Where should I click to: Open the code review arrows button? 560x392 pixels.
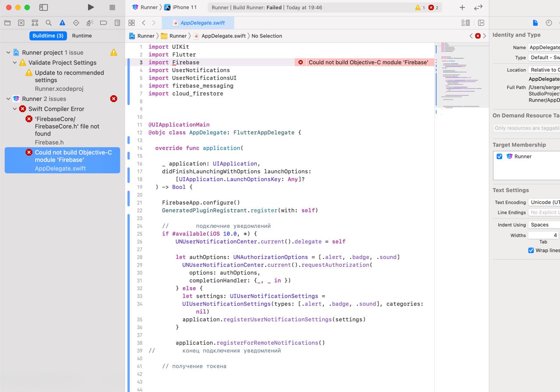(478, 7)
